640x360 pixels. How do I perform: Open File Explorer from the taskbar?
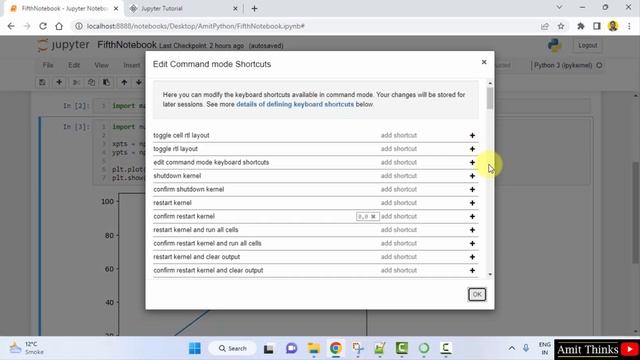(313, 348)
